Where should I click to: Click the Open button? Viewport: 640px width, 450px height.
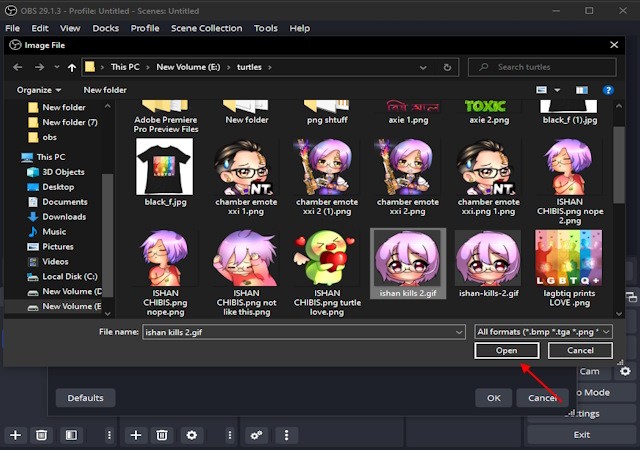(x=507, y=350)
